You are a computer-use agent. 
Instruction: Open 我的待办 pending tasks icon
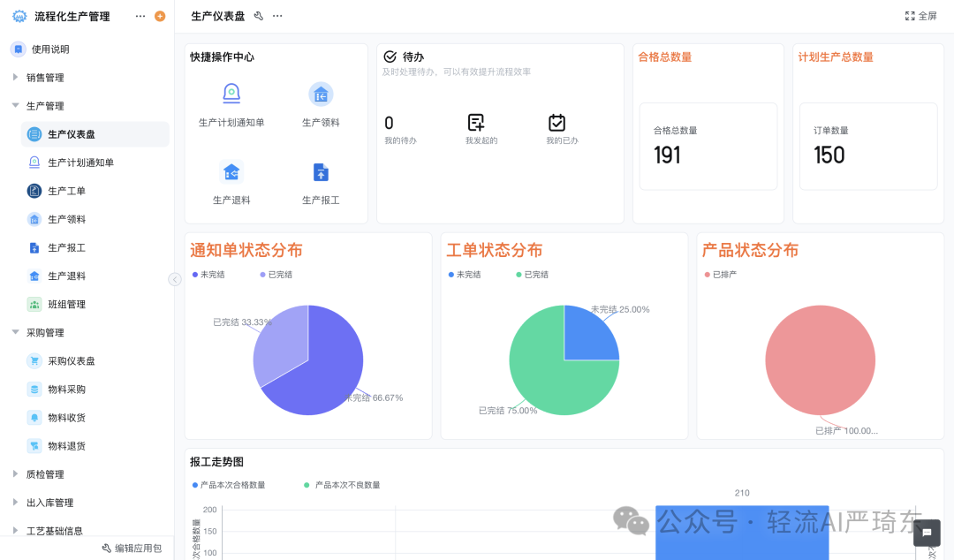pyautogui.click(x=391, y=124)
